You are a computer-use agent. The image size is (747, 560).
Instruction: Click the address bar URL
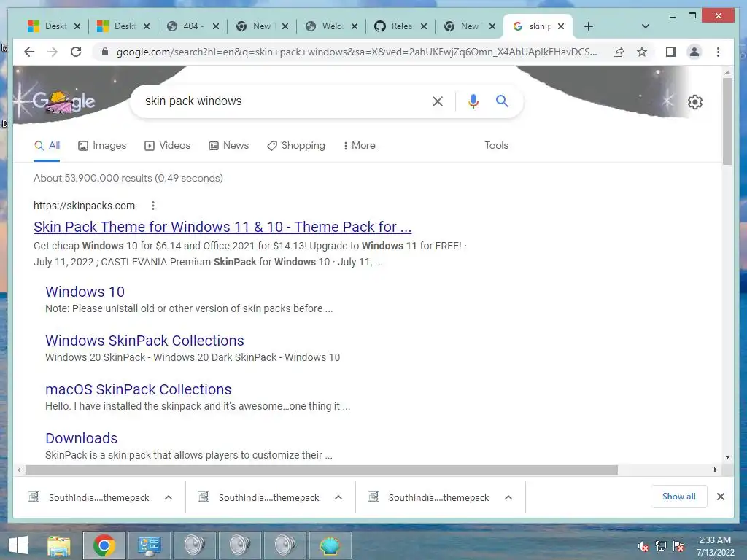tap(356, 52)
